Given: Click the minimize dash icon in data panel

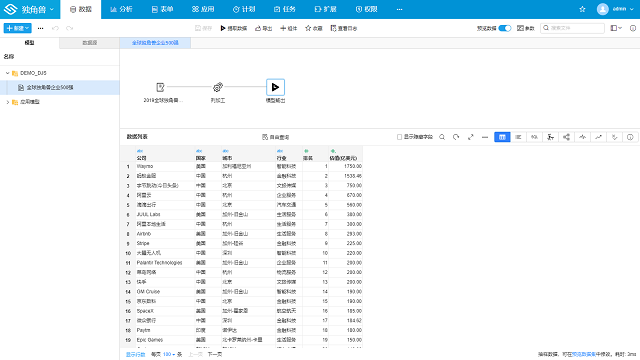Looking at the screenshot, I should pyautogui.click(x=485, y=137).
